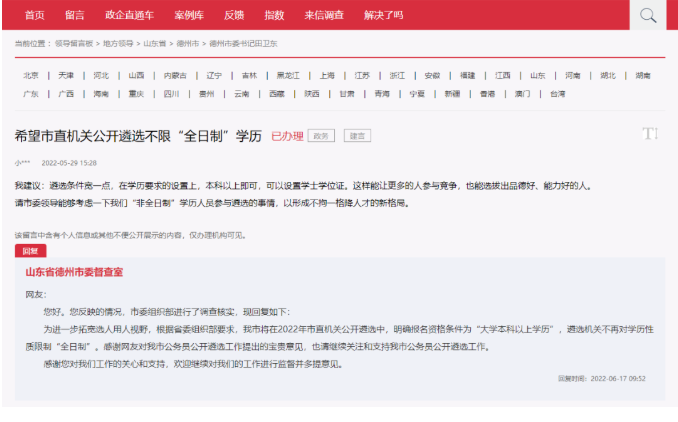Click the 山东省 breadcrumb link
Viewport: 678px width, 422px height.
[155, 44]
